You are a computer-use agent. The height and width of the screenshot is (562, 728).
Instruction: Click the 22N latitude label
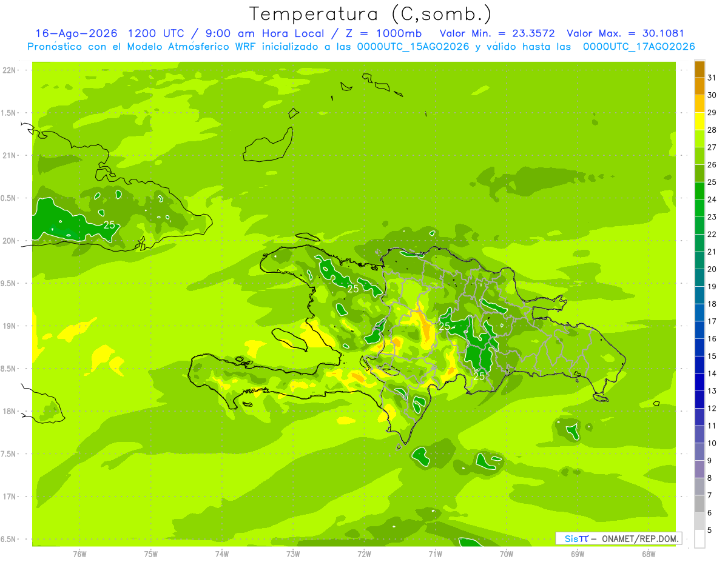pyautogui.click(x=10, y=70)
